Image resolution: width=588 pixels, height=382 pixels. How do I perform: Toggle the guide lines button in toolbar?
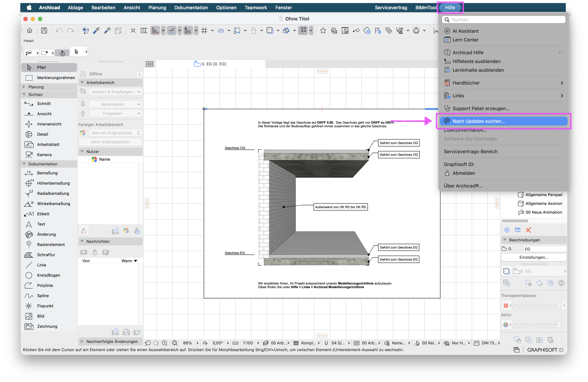(x=155, y=30)
